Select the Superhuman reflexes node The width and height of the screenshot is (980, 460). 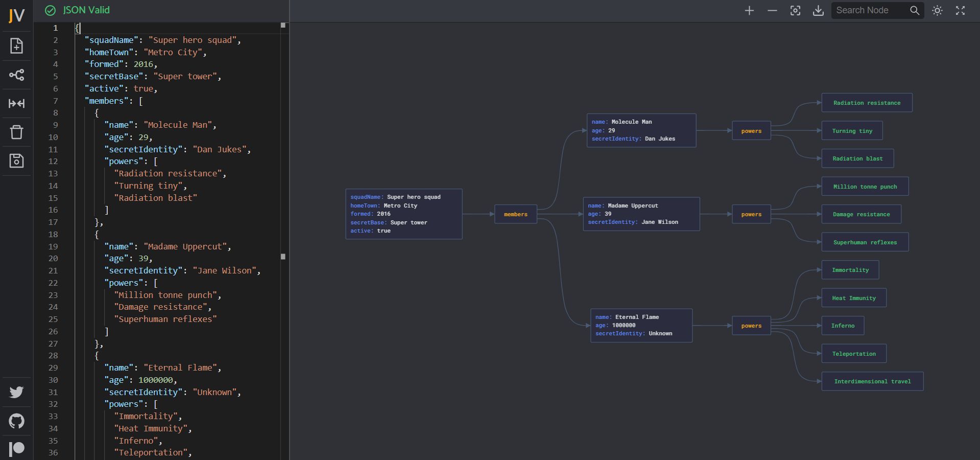point(865,242)
